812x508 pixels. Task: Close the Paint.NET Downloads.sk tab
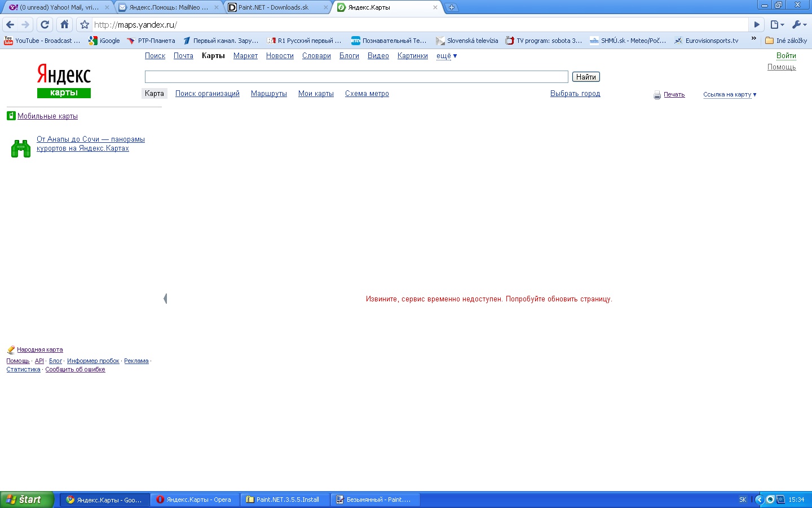click(326, 7)
